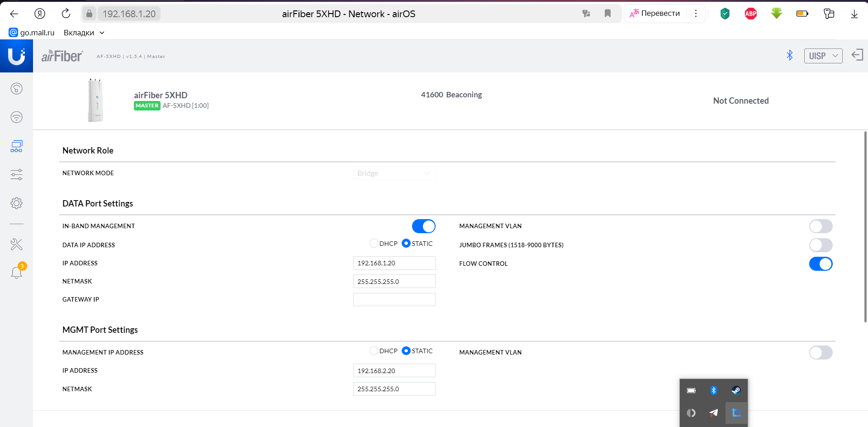Click the lock icon in address bar
The image size is (868, 427).
pyautogui.click(x=90, y=14)
